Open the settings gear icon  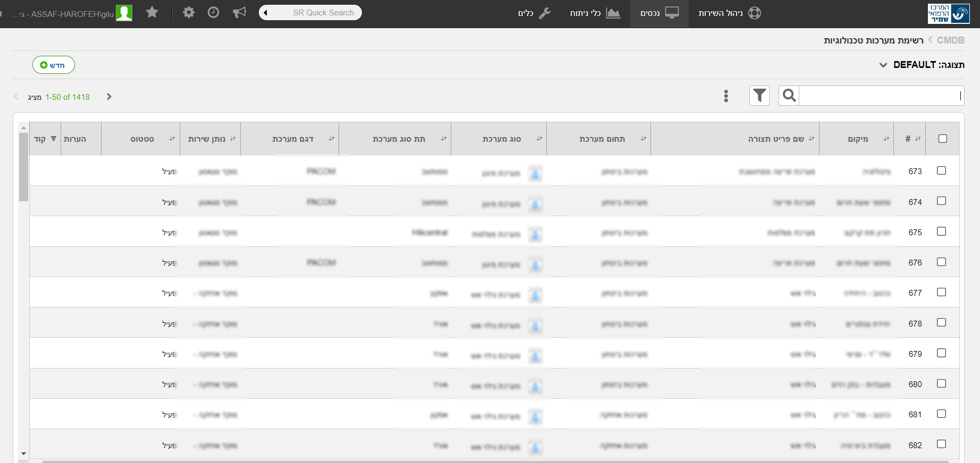189,12
